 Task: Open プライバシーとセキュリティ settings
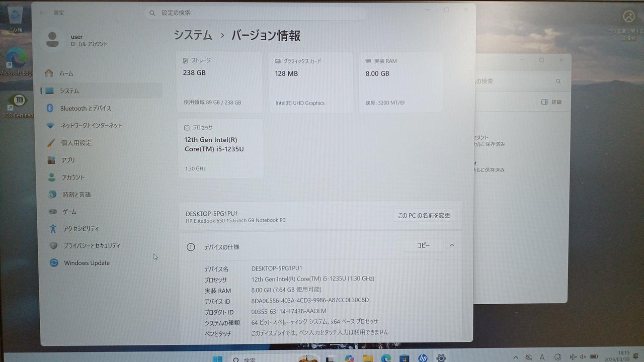(x=92, y=246)
